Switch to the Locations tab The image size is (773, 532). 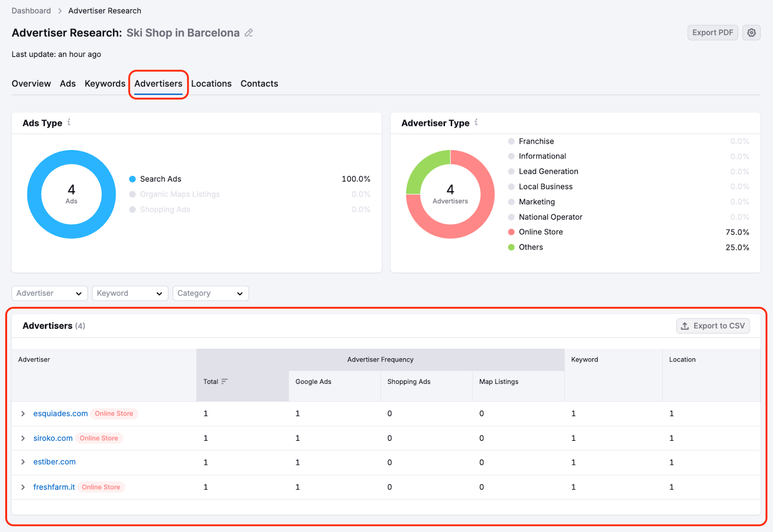point(211,83)
